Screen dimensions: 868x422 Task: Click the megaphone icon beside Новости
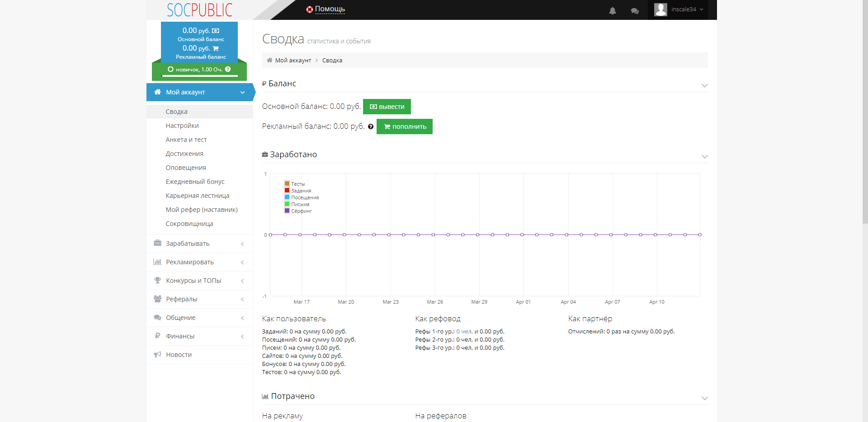(157, 354)
